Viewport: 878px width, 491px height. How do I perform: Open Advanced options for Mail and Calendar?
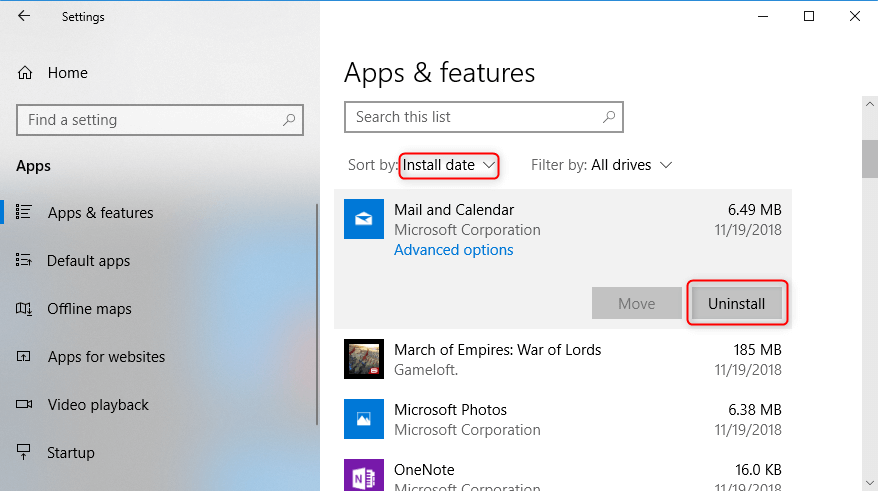point(454,250)
